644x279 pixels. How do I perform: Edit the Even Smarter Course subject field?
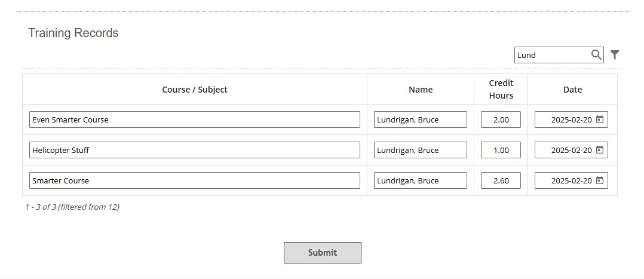pyautogui.click(x=195, y=119)
